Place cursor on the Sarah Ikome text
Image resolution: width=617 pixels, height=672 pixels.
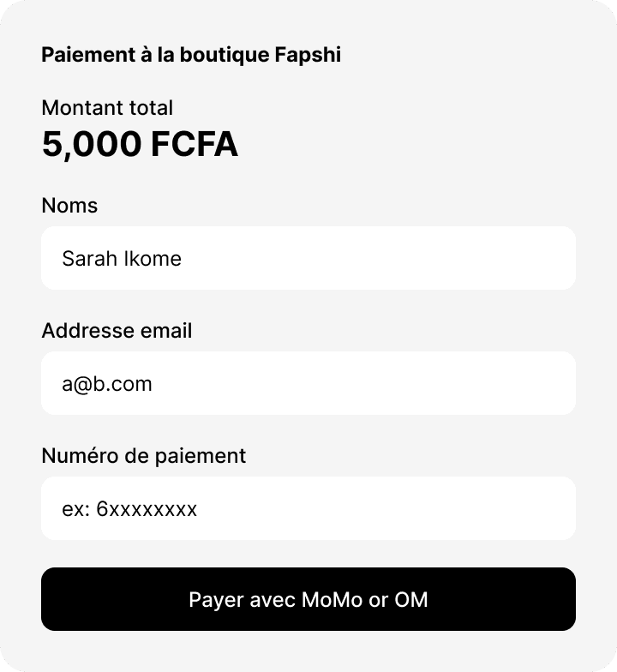[122, 258]
